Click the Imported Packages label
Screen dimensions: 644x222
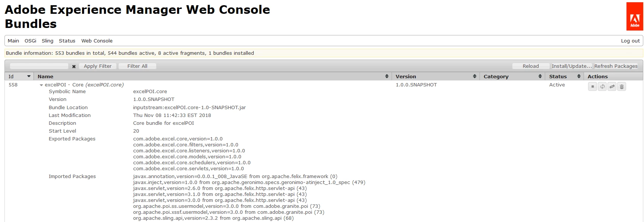tap(72, 177)
